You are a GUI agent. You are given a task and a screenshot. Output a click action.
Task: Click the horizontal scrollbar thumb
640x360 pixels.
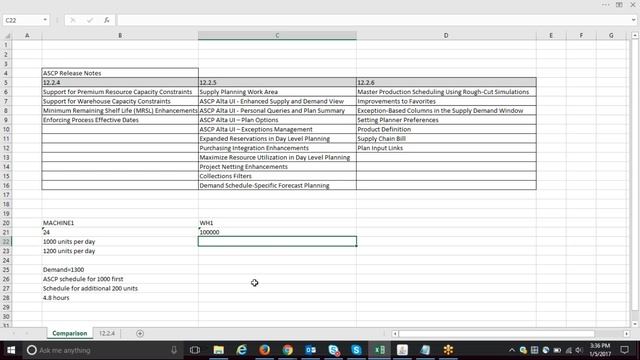tap(496, 333)
